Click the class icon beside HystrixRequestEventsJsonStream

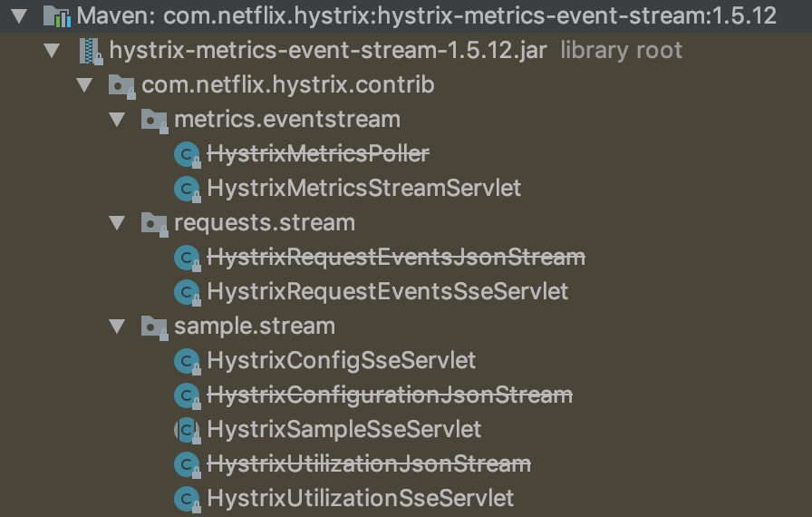pyautogui.click(x=187, y=258)
